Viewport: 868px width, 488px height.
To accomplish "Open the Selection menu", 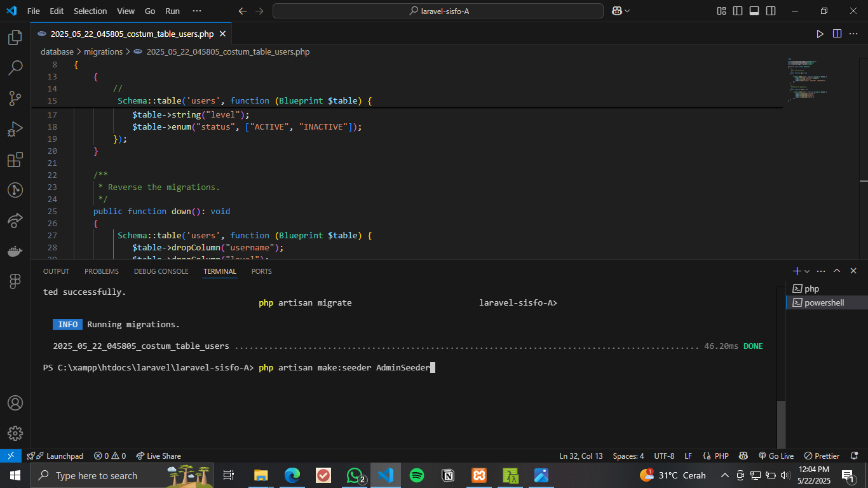I will coord(90,11).
